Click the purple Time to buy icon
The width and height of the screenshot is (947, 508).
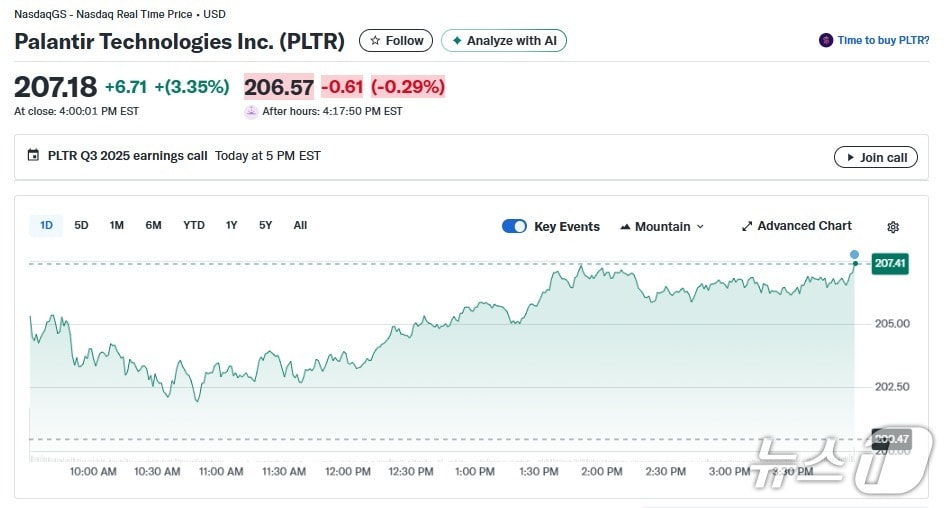point(826,41)
